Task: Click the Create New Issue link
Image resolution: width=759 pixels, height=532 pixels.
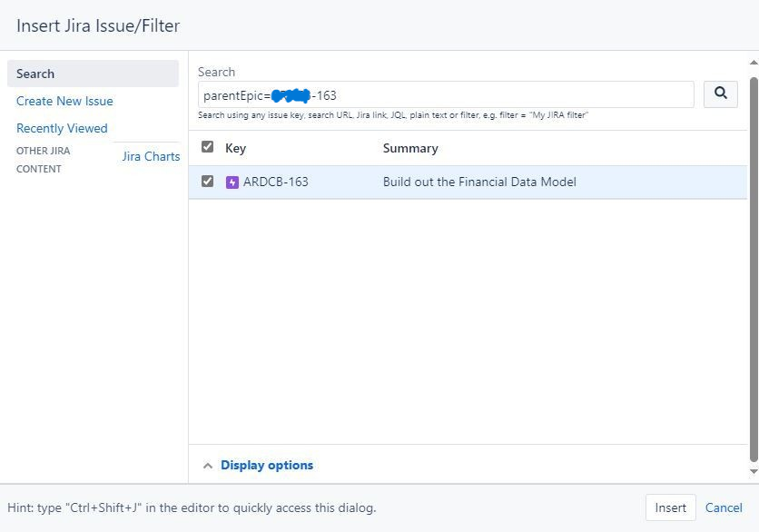Action: click(x=64, y=101)
